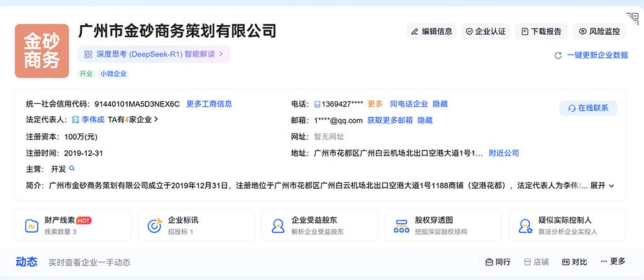
Task: View 更多工商信息 link
Action: tap(209, 104)
